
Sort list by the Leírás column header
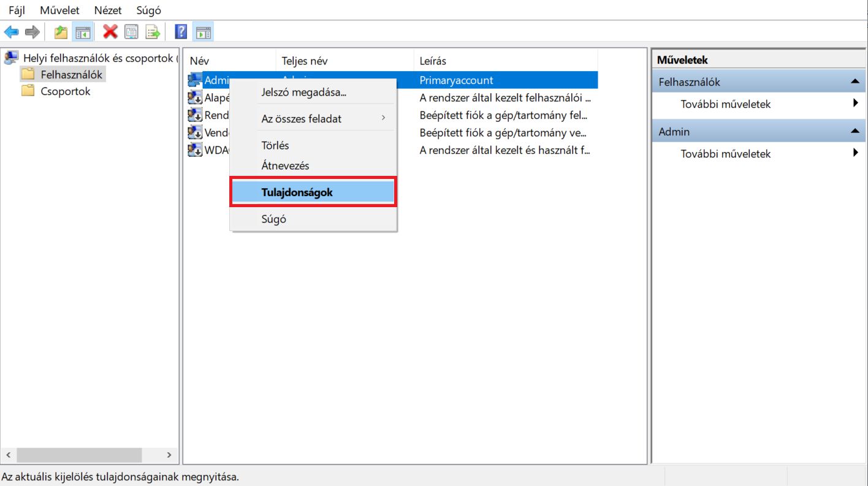433,61
